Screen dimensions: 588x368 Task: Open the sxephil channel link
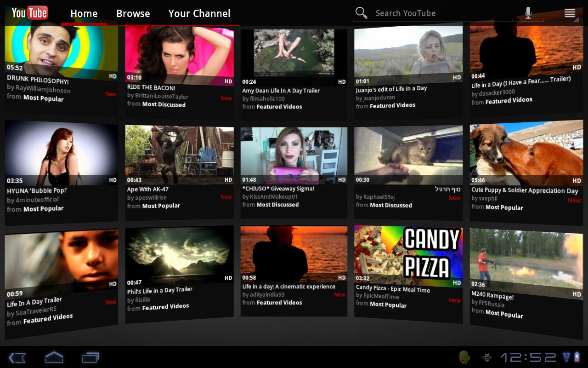coord(484,199)
